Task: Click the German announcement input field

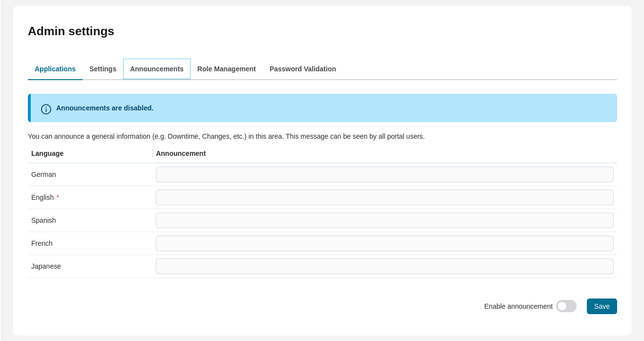Action: pyautogui.click(x=385, y=174)
